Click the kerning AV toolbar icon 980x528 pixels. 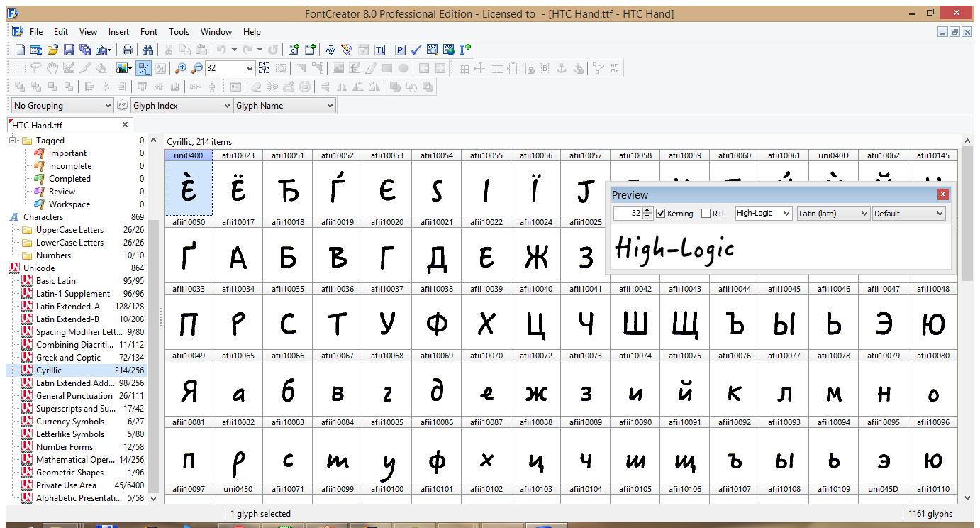point(330,50)
